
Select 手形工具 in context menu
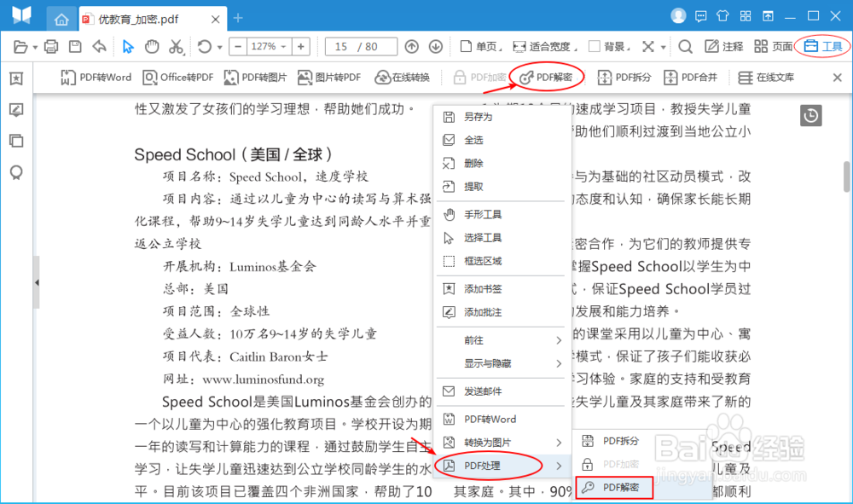[503, 215]
